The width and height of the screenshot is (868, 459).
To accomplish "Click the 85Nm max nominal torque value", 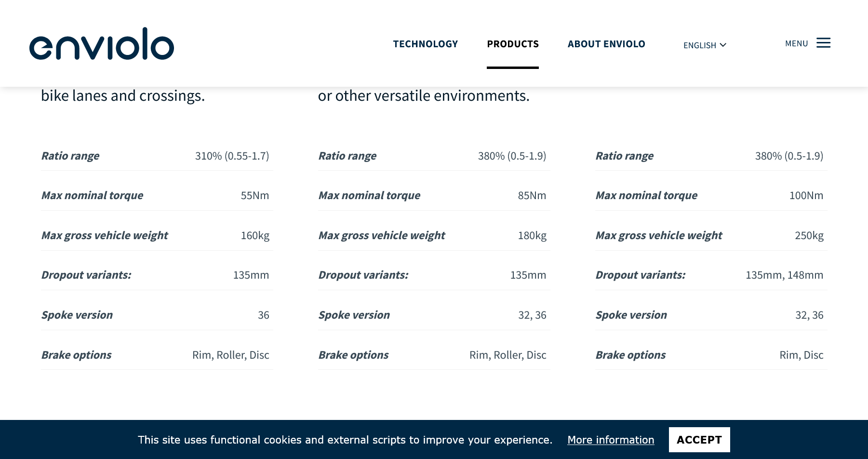I will (532, 195).
